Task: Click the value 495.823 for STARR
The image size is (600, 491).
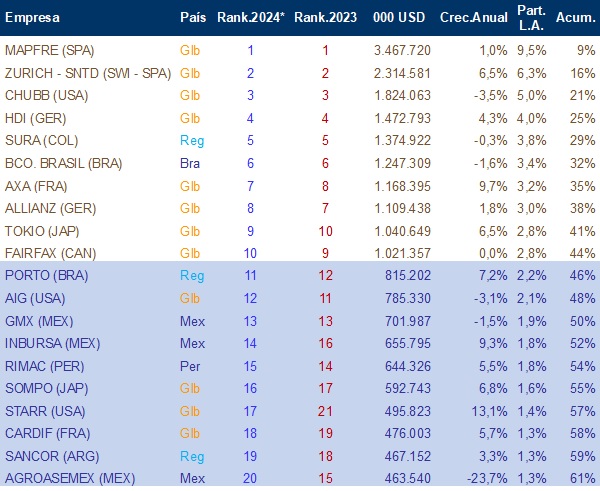Action: point(408,411)
